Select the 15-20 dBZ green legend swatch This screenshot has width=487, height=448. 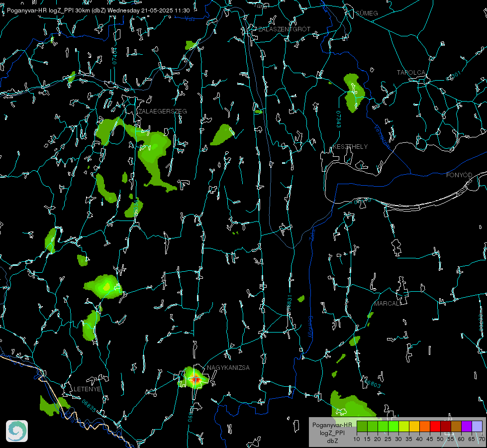point(373,426)
